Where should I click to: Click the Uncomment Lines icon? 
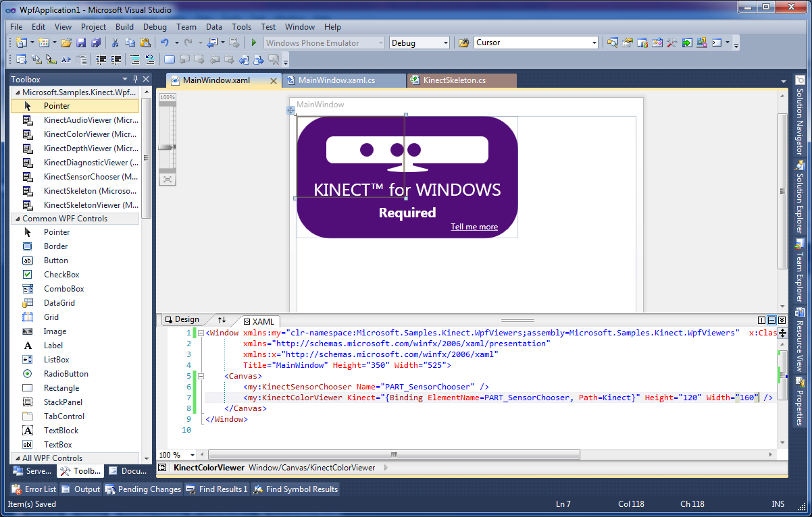pos(150,59)
